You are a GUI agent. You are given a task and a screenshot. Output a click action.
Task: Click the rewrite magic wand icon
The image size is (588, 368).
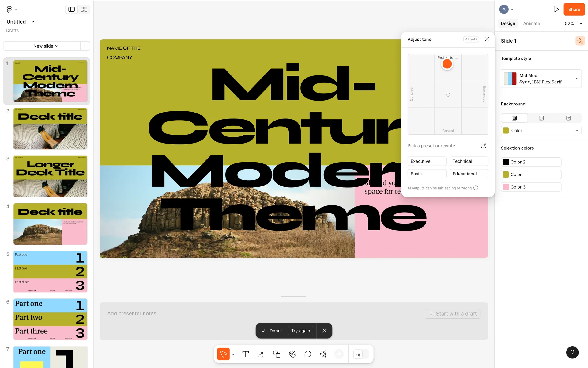click(484, 146)
